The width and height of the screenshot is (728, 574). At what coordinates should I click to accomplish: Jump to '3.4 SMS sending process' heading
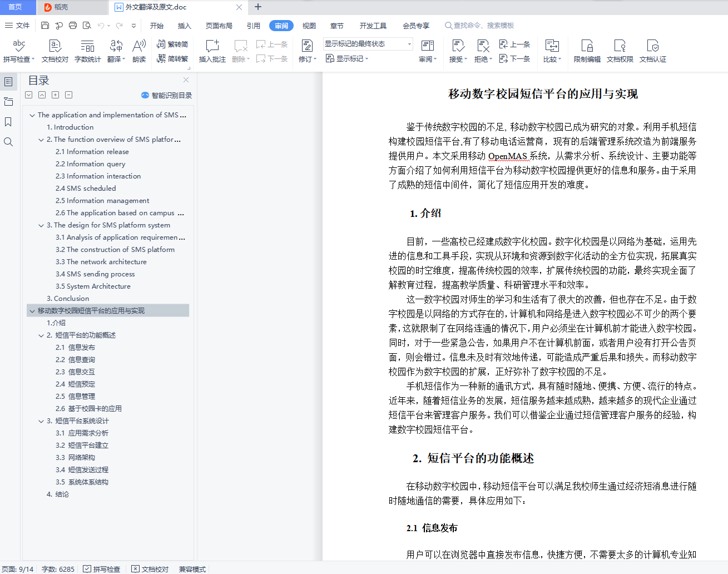tap(95, 274)
